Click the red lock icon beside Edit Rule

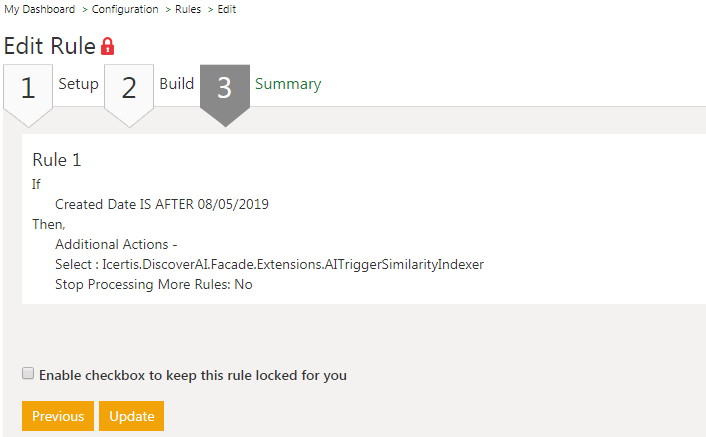click(x=108, y=46)
